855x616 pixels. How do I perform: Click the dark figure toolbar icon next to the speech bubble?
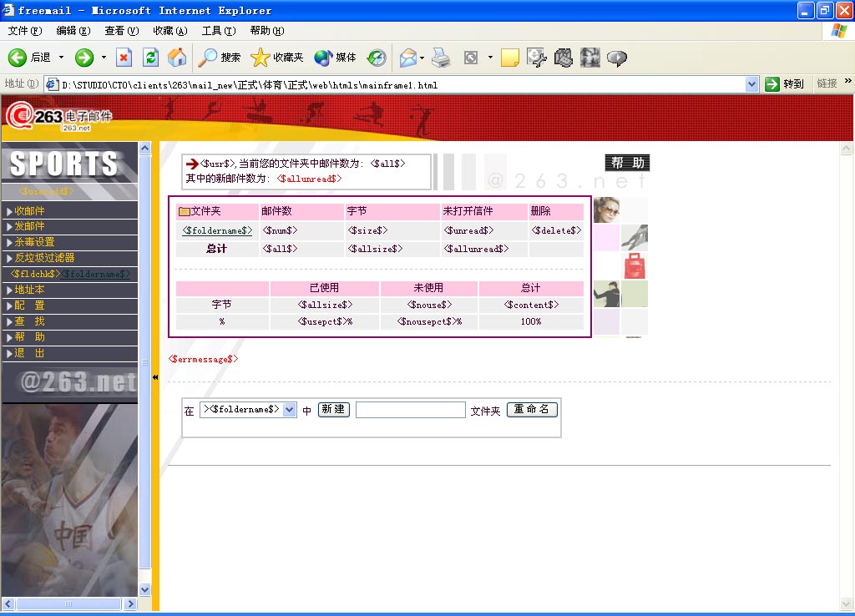590,58
